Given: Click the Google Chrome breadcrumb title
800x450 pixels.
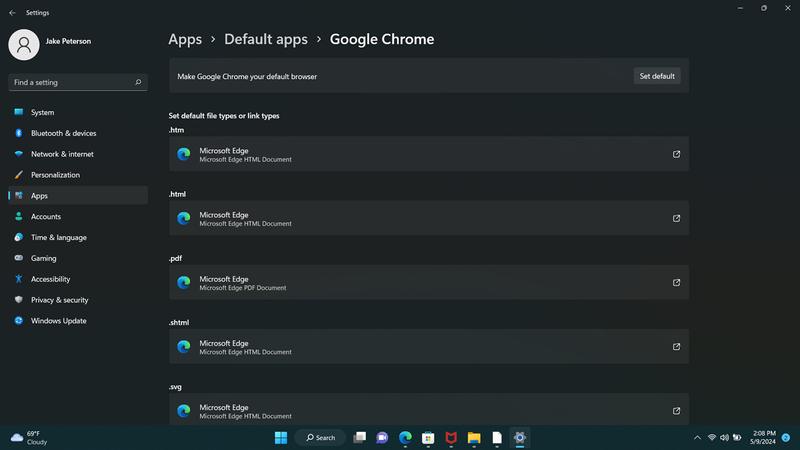Looking at the screenshot, I should [x=382, y=39].
